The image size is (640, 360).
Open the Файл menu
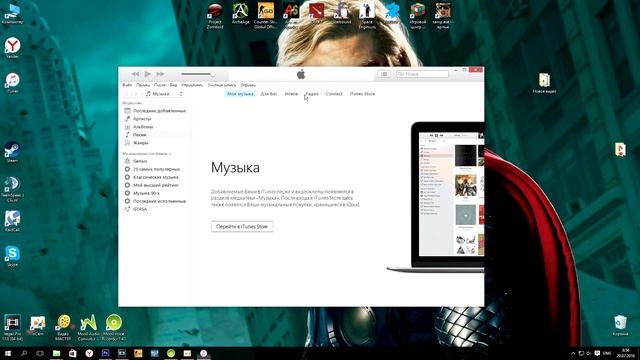click(x=127, y=85)
